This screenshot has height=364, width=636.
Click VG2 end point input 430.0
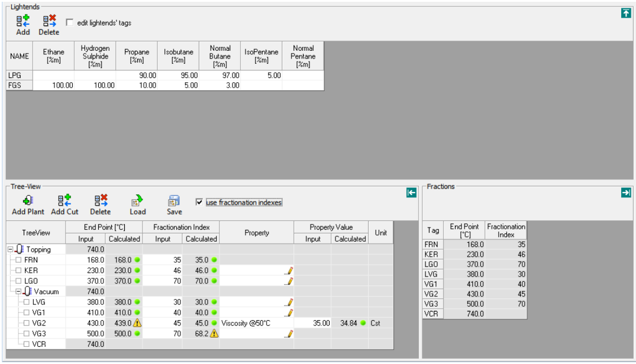[x=86, y=323]
